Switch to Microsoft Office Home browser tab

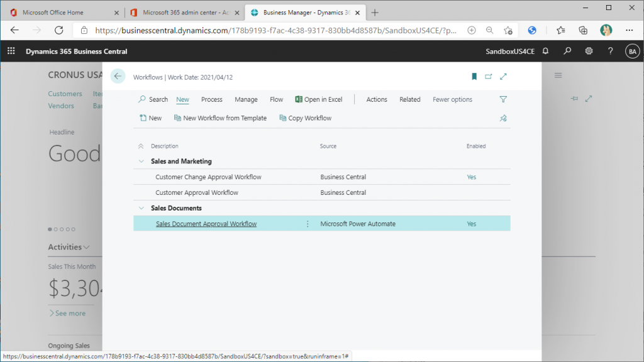click(x=60, y=13)
